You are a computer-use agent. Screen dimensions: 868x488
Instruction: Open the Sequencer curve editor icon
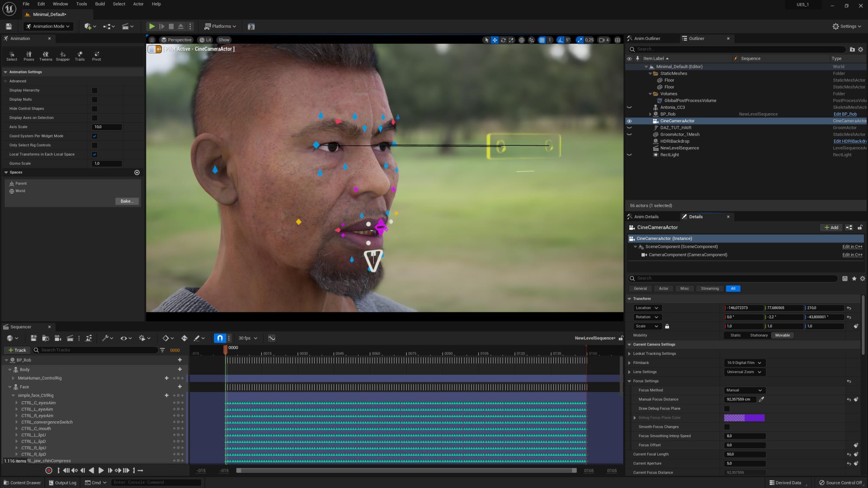click(272, 338)
